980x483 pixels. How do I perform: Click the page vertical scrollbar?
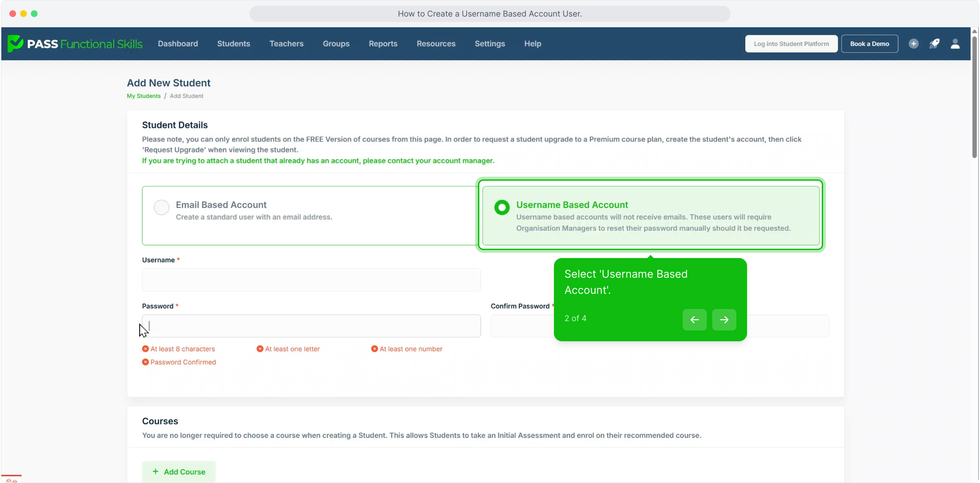coord(974,96)
